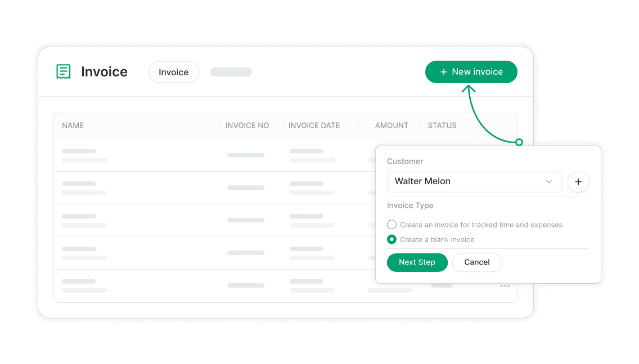
Task: Click the STATUS column header
Action: coord(442,125)
